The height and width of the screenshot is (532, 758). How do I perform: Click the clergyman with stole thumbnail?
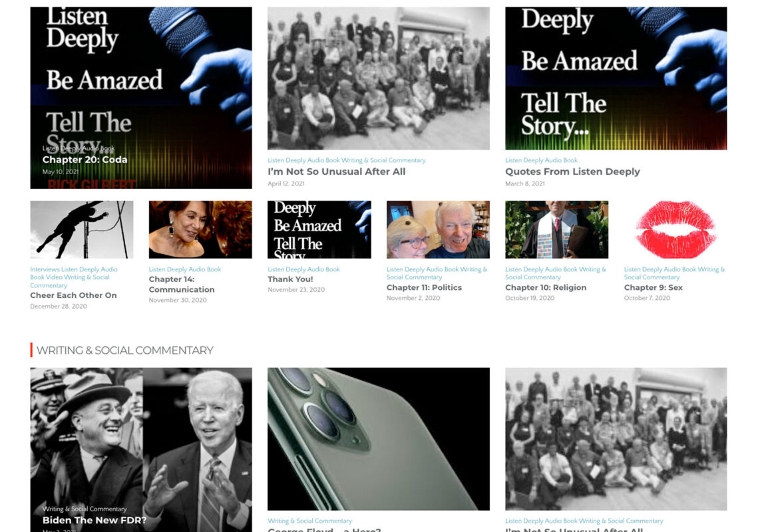click(x=557, y=229)
